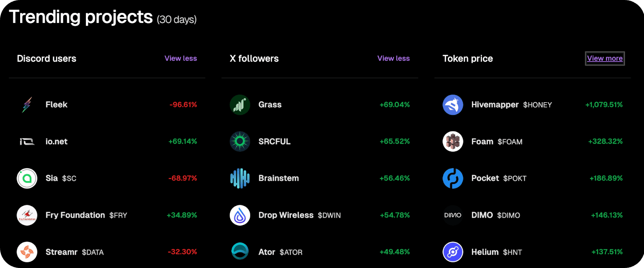Collapse Discord users list with View less
644x268 pixels.
pos(181,58)
